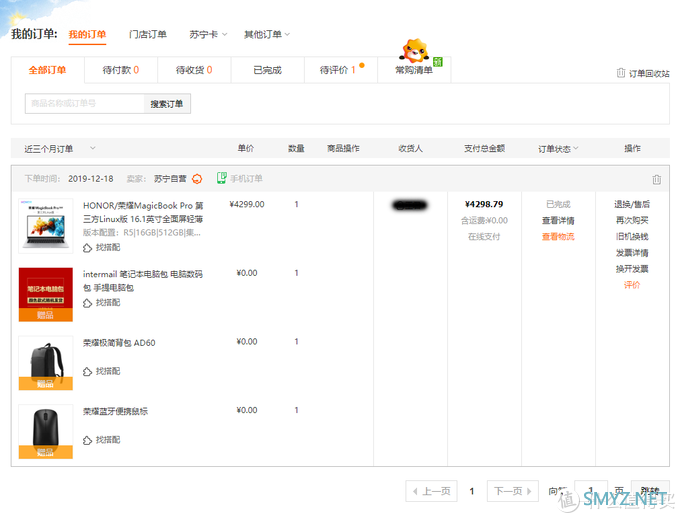Viewport: 680px width, 518px height.
Task: Click the ¥4299.00 unit price
Action: click(247, 204)
